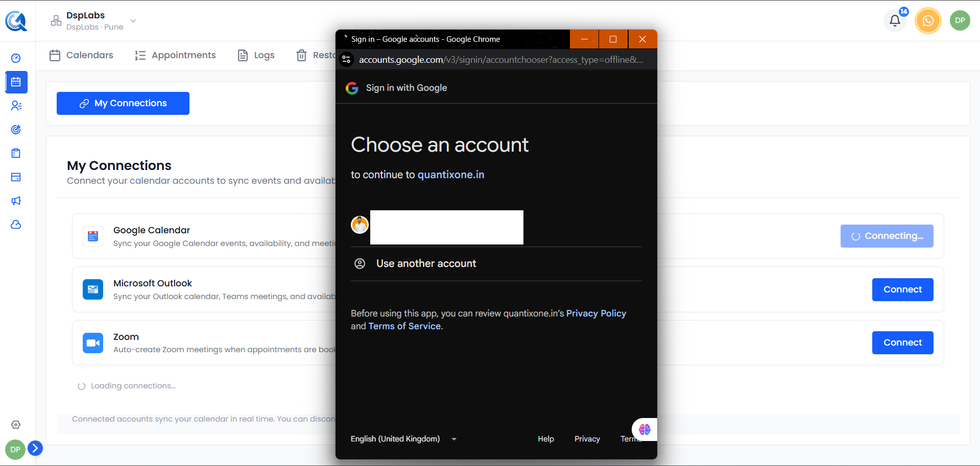Open the settings gear icon in sidebar
This screenshot has height=466, width=980.
[16, 425]
